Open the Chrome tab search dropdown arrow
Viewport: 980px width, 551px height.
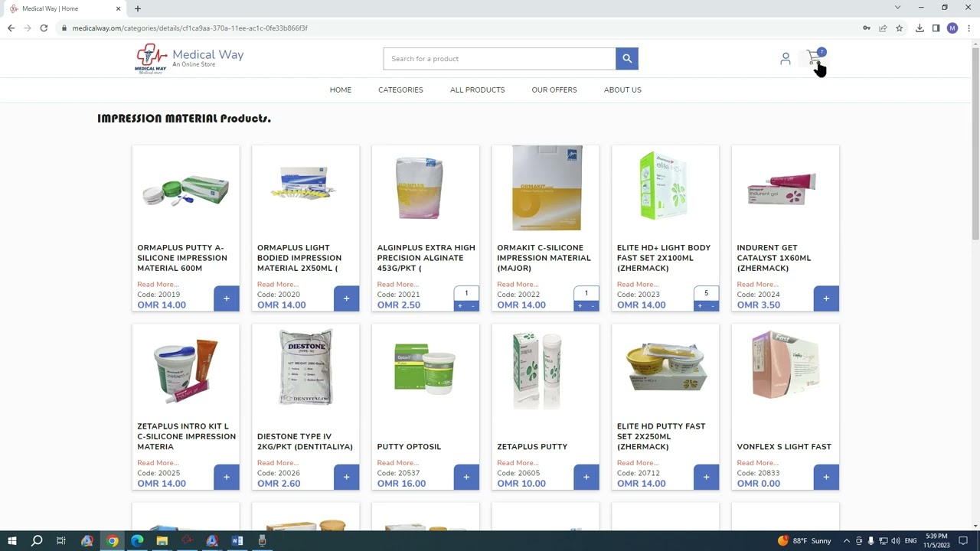tap(898, 8)
